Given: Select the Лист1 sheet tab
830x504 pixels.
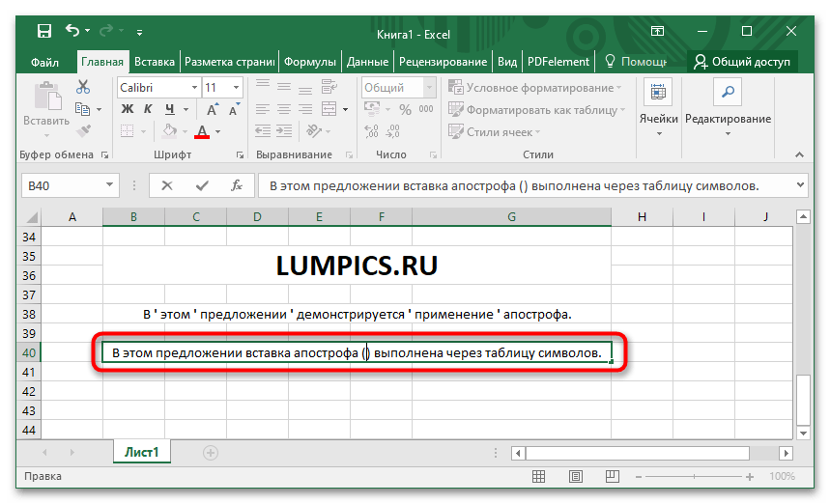Looking at the screenshot, I should (x=142, y=451).
